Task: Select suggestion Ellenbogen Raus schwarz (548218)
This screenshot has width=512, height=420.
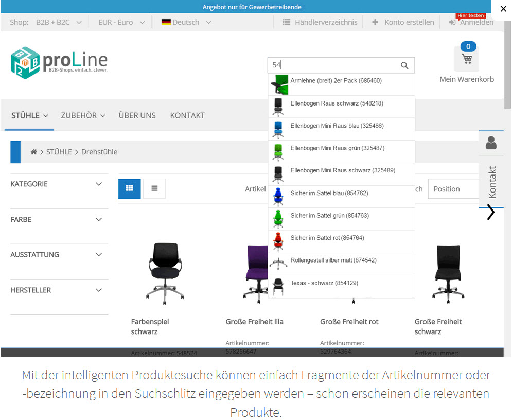Action: [341, 107]
